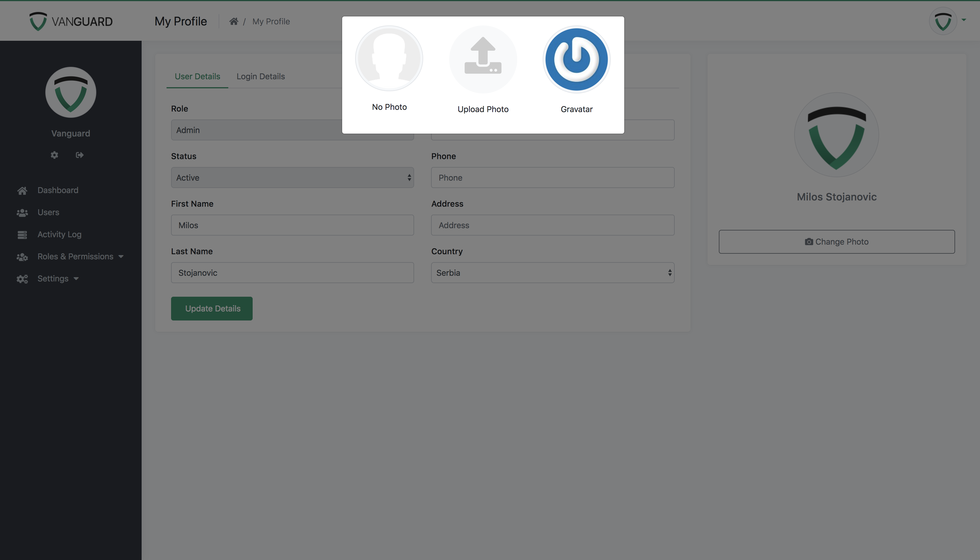Click into the Phone input field
The width and height of the screenshot is (980, 560).
point(553,177)
